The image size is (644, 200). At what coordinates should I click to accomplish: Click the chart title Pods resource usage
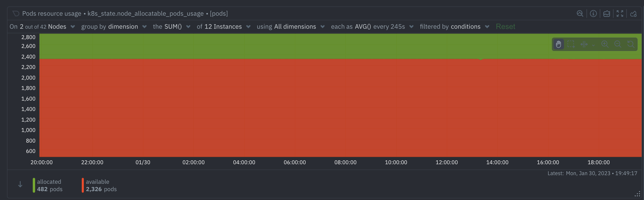coord(52,14)
